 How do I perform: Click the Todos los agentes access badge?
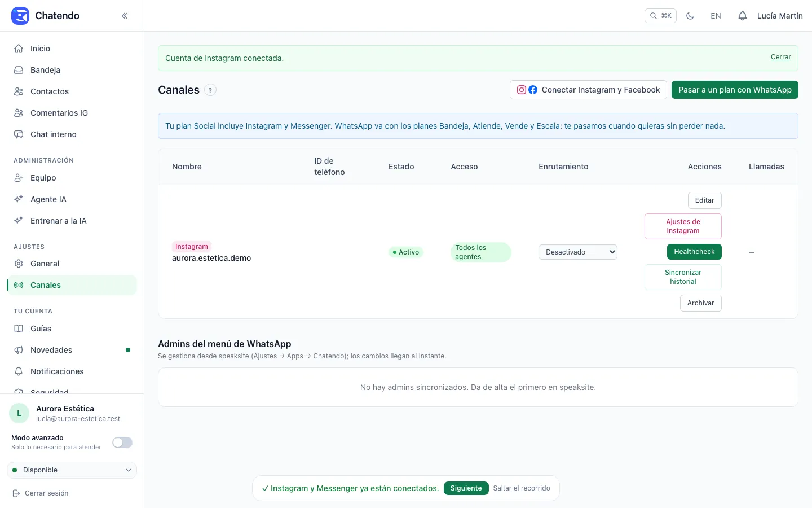(x=481, y=252)
